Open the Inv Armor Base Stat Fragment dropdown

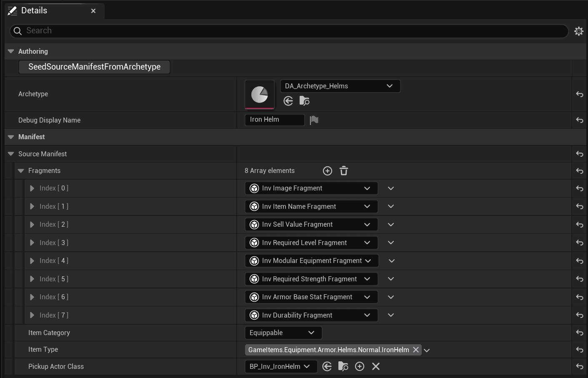point(311,297)
